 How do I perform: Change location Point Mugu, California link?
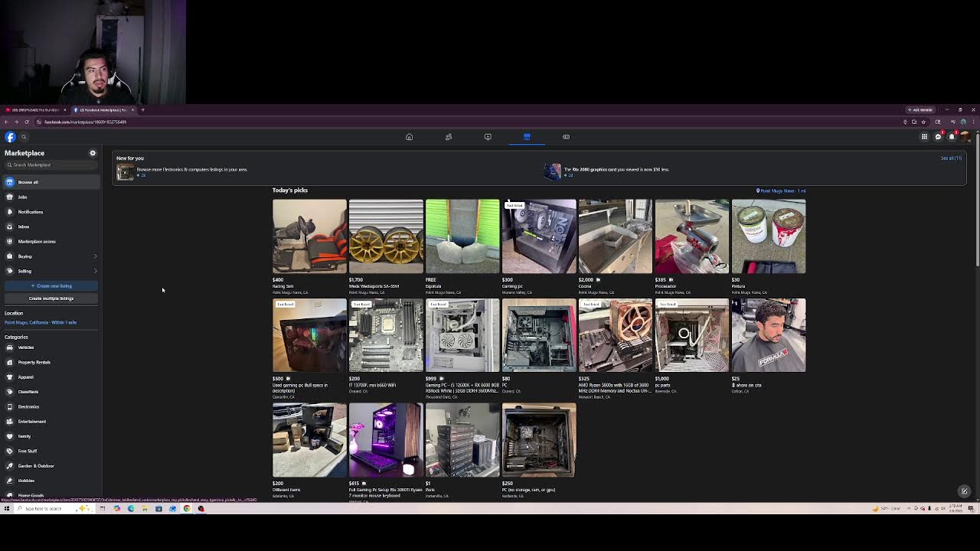coord(41,322)
